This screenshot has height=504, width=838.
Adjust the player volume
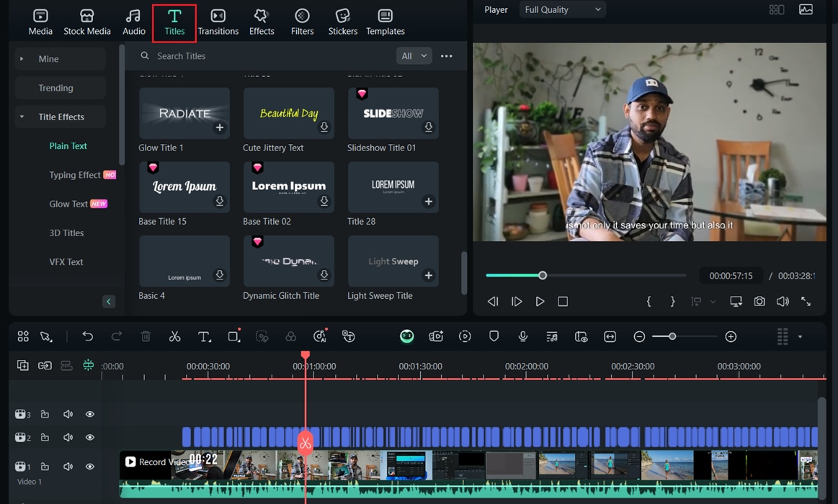pos(783,302)
